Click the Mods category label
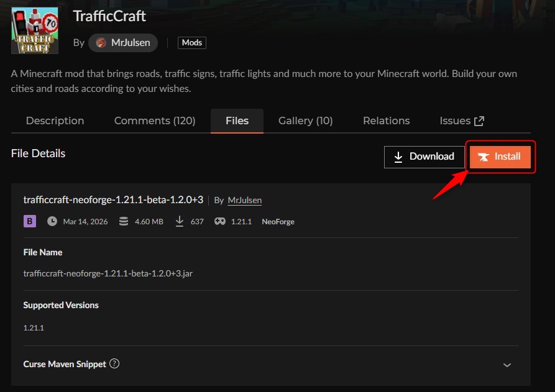Screen dimensions: 555x392 pos(191,42)
